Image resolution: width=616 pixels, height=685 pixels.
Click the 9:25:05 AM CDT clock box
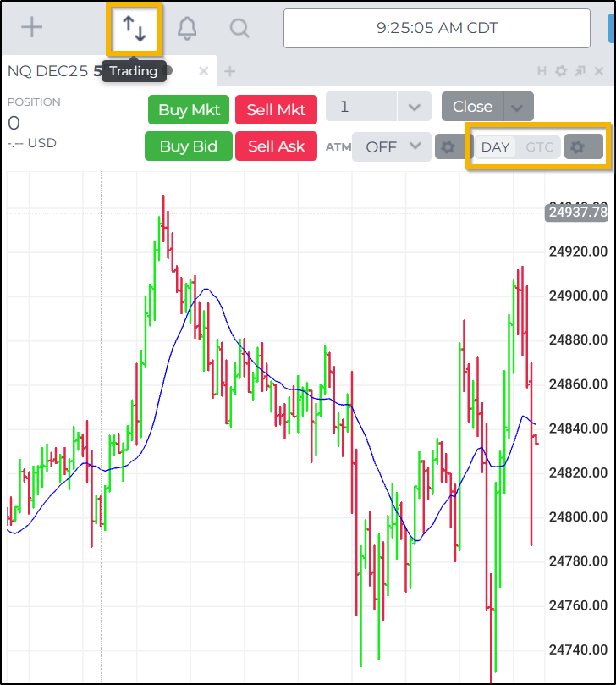(437, 29)
